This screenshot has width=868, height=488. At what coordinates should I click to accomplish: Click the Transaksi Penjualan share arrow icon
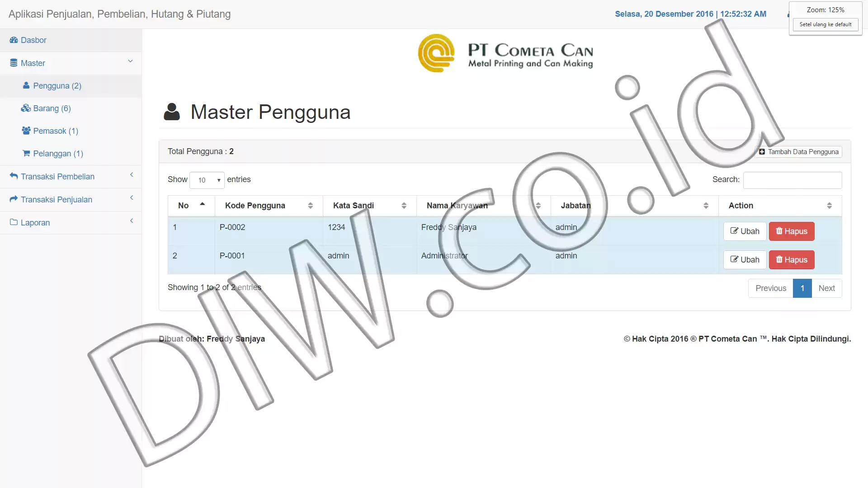(x=14, y=199)
